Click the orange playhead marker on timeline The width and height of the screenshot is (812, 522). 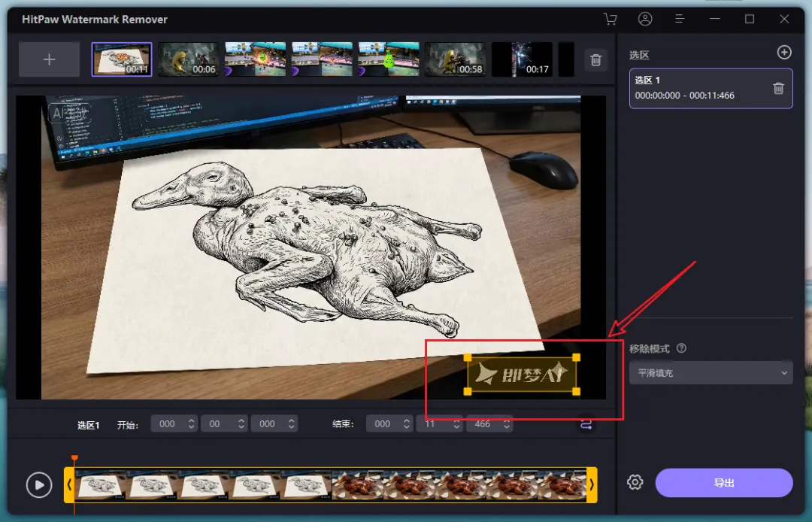click(74, 458)
